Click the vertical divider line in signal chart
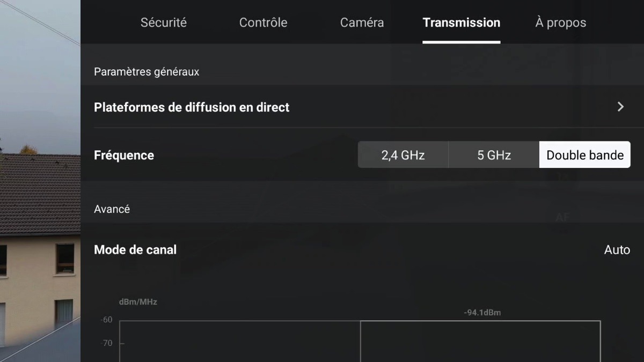644x362 pixels. pyautogui.click(x=360, y=341)
